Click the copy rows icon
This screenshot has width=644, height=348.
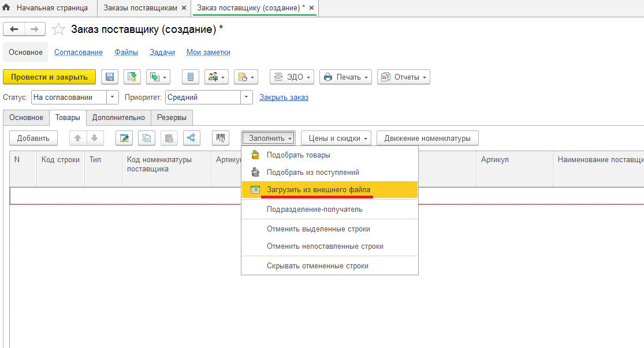pos(147,138)
